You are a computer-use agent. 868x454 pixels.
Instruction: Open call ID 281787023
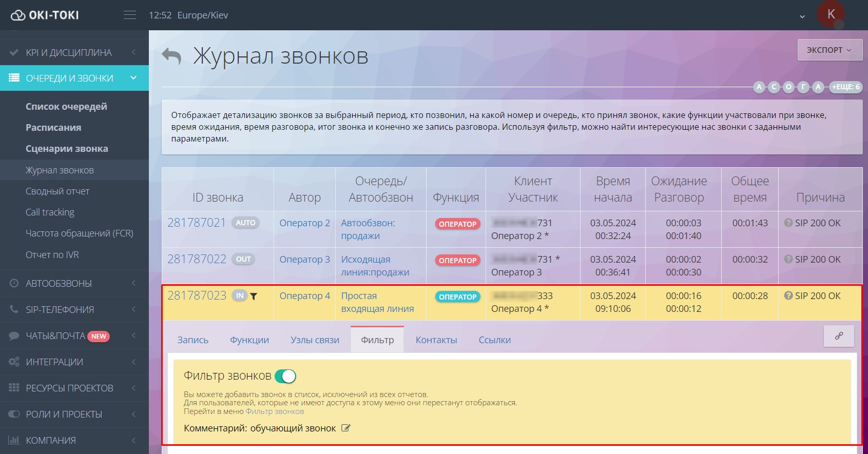[x=197, y=295]
